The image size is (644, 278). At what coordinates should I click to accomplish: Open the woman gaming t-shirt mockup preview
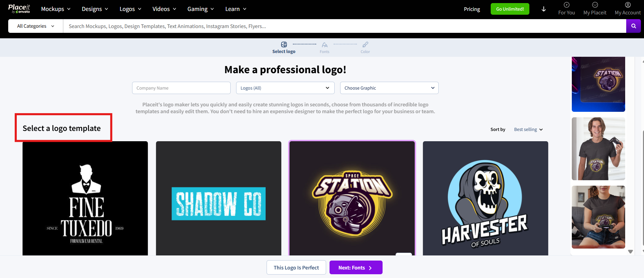(598, 217)
